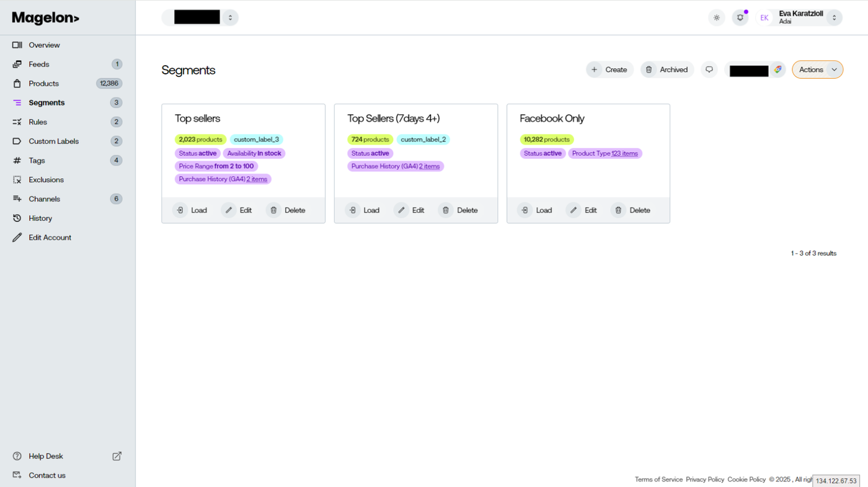Click the Edit Account pencil icon
Screen dimensions: 868x487
[17, 238]
